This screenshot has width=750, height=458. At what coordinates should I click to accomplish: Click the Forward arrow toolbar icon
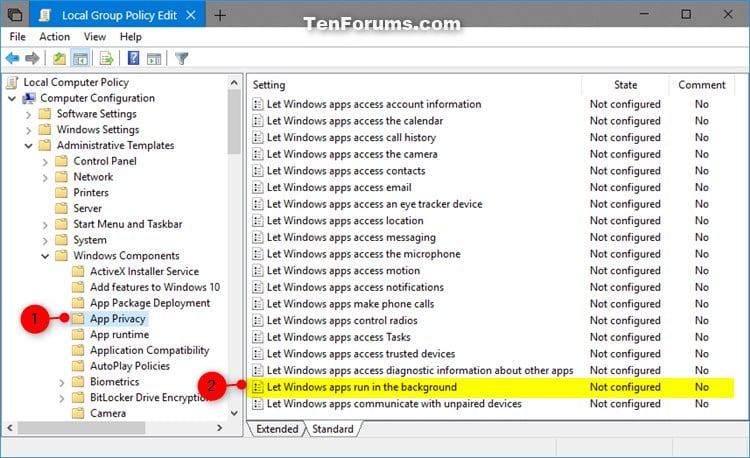tap(32, 59)
